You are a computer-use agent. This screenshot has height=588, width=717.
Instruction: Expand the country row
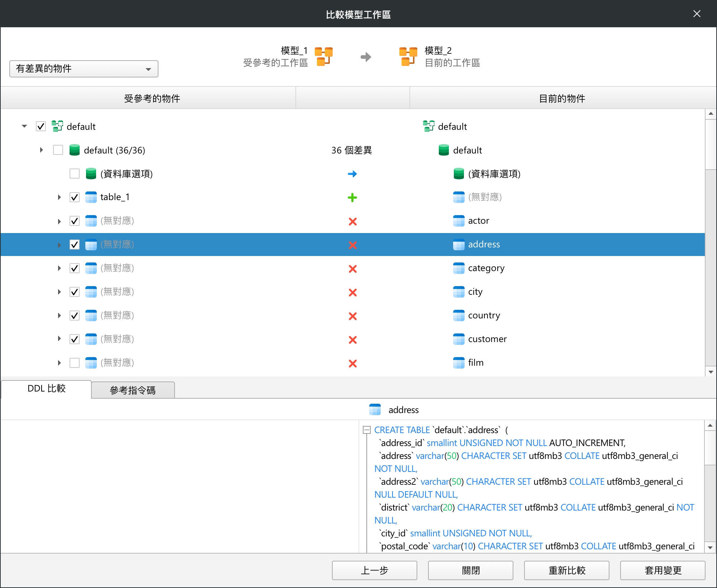[59, 316]
